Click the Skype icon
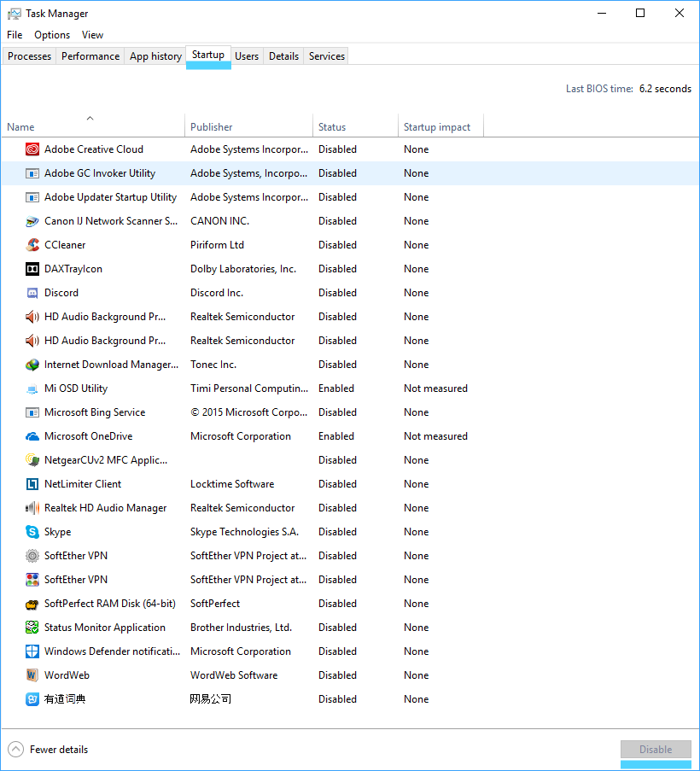The image size is (700, 771). (x=32, y=532)
